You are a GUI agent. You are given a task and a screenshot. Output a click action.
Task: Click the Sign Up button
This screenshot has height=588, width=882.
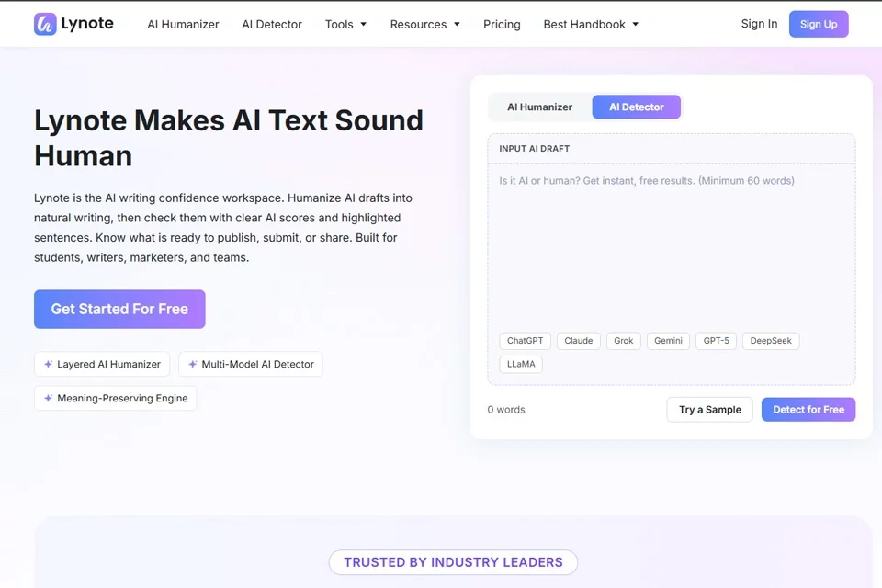point(819,24)
